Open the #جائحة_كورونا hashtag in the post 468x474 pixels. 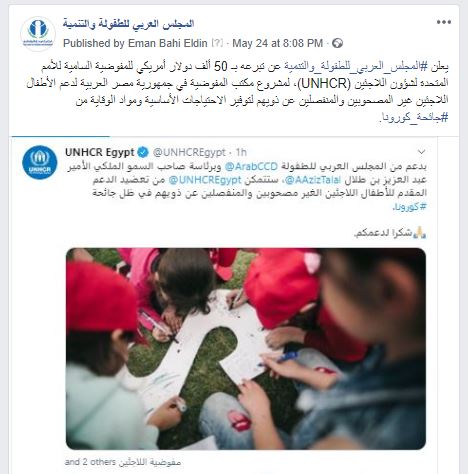tap(414, 118)
